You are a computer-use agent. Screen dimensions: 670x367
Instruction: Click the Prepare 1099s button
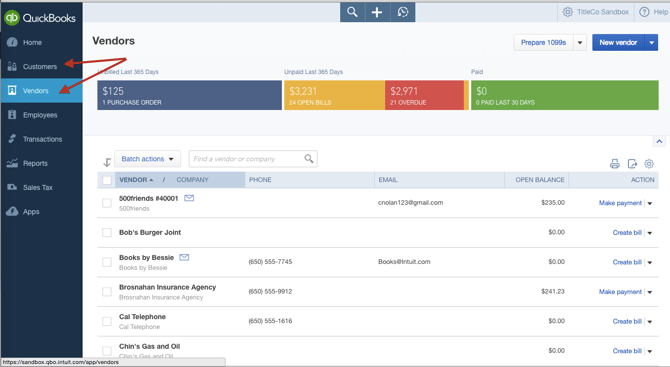click(x=543, y=43)
